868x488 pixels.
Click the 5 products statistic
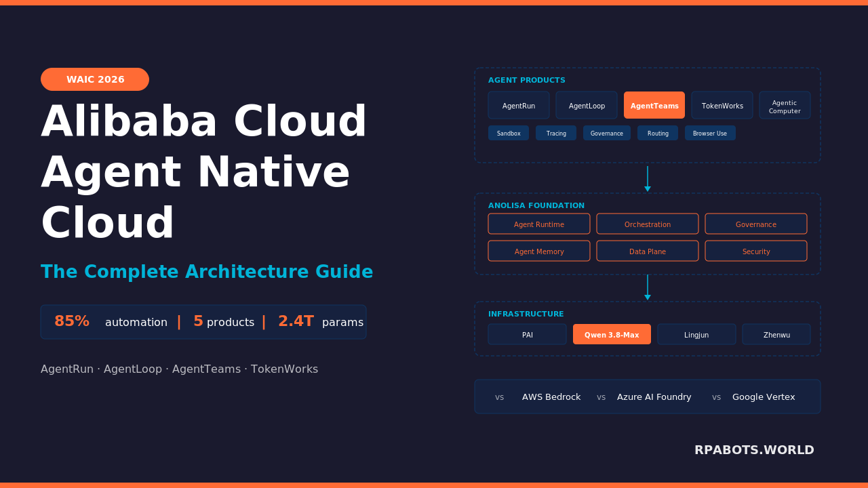pyautogui.click(x=224, y=322)
